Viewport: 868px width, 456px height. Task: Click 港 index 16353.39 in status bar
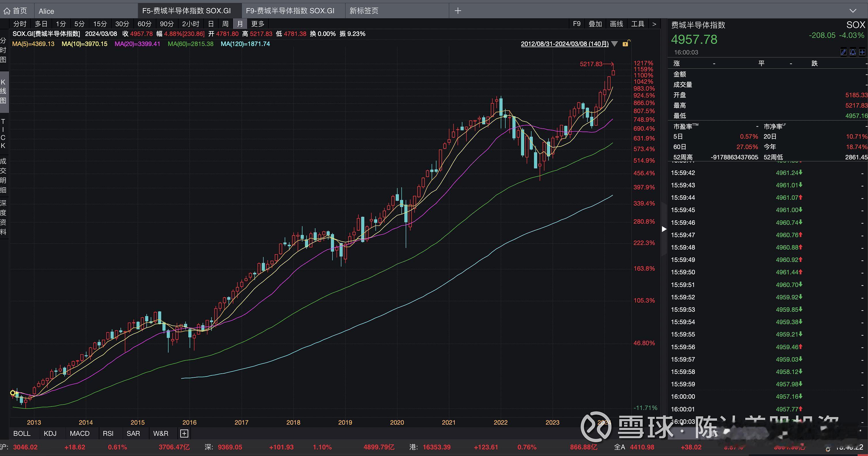pos(436,447)
